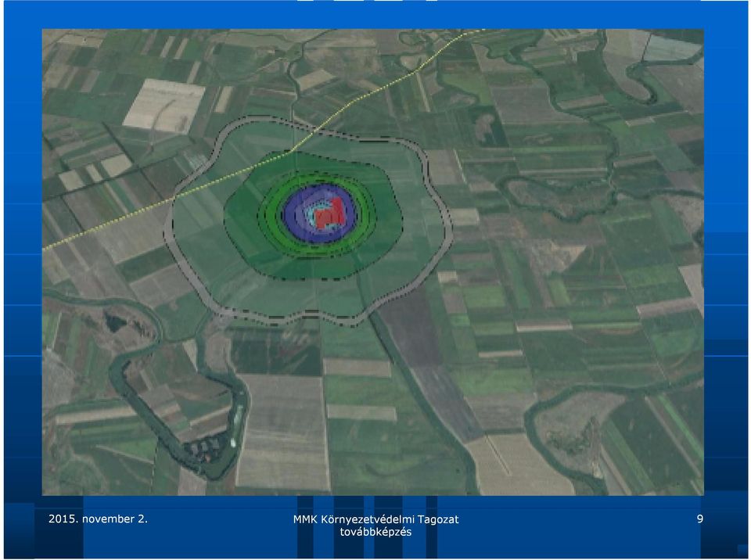This screenshot has width=751, height=560.
Task: Click the footer text 'MMK Környezetvédelmi Tagozat'
Action: (x=376, y=519)
